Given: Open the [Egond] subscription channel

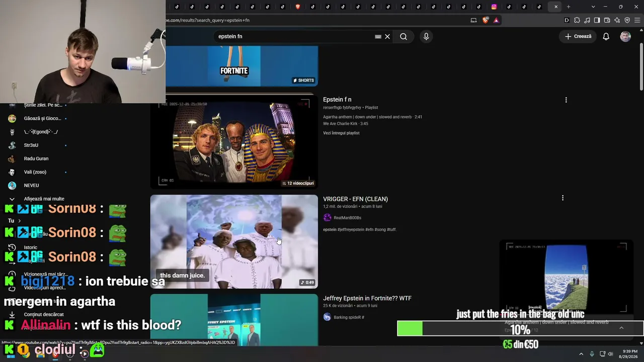Looking at the screenshot, I should [41, 132].
